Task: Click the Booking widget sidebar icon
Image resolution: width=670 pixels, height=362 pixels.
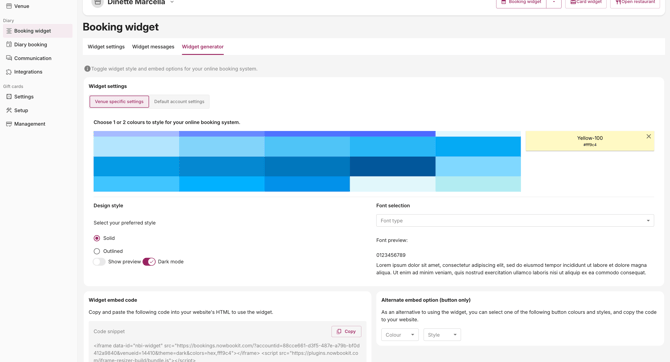Action: coord(9,31)
